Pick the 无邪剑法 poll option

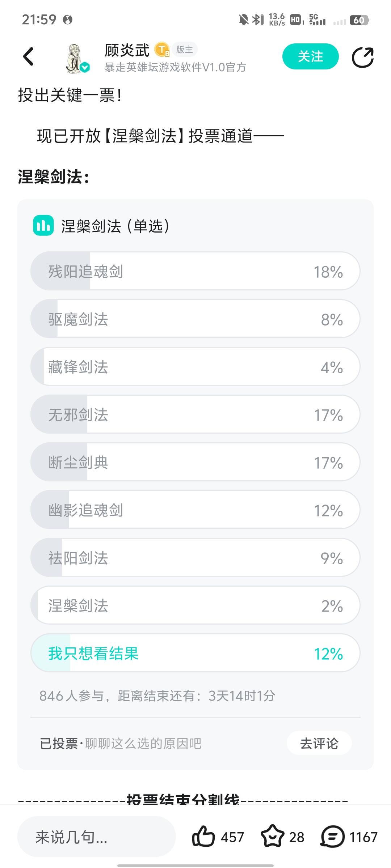(x=195, y=414)
